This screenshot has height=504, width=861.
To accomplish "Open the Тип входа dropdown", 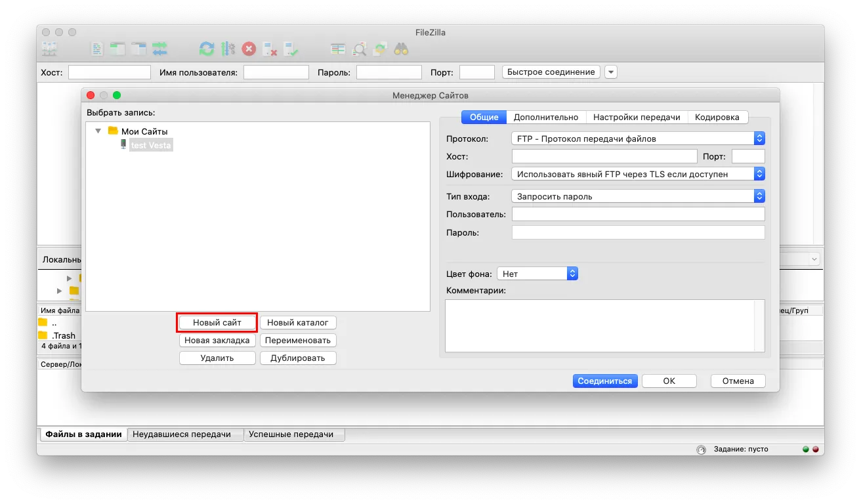I will (x=638, y=196).
